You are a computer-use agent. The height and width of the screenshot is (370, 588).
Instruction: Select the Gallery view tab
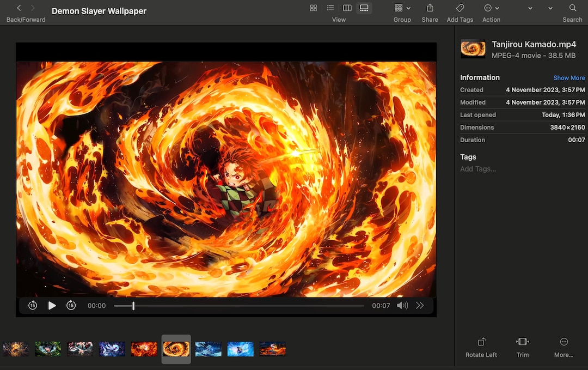[x=364, y=8]
